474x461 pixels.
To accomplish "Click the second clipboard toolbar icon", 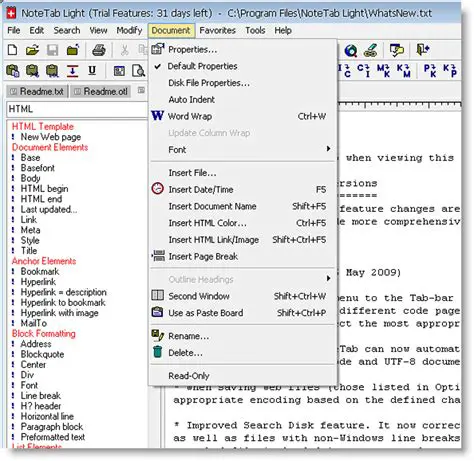I will [x=32, y=71].
